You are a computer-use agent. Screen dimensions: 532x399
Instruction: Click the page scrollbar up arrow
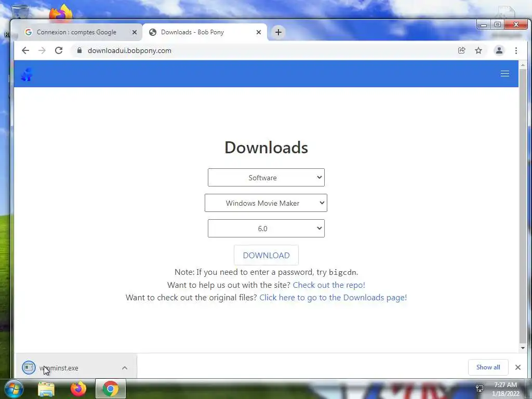point(523,65)
